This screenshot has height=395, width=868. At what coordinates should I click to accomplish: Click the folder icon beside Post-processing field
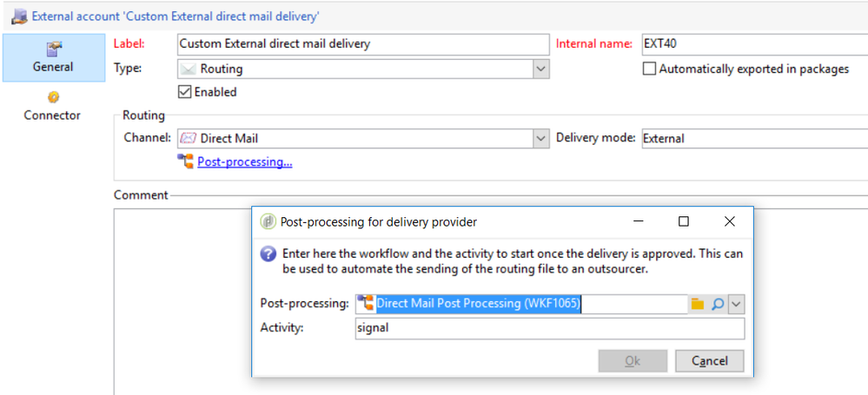click(697, 304)
